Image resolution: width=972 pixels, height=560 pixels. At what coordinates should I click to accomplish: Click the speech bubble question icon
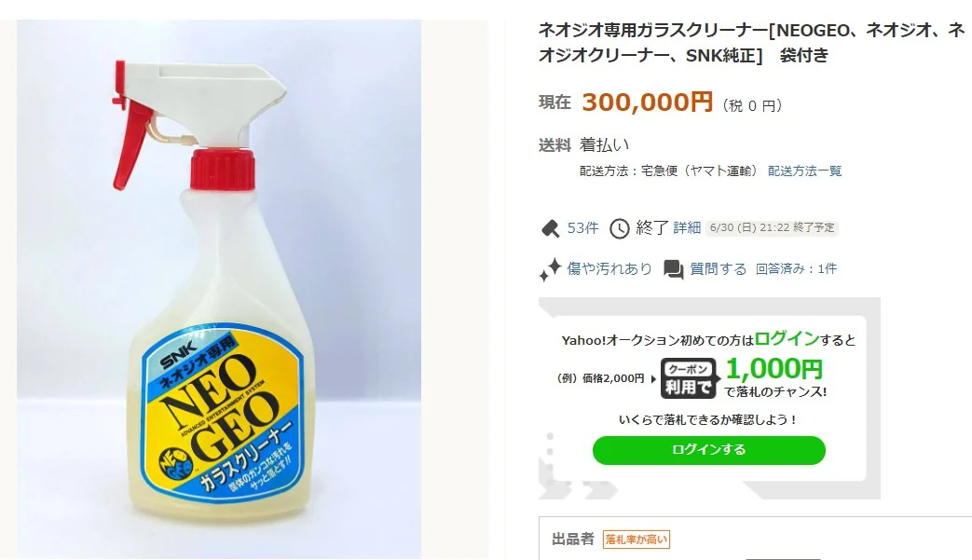coord(674,269)
